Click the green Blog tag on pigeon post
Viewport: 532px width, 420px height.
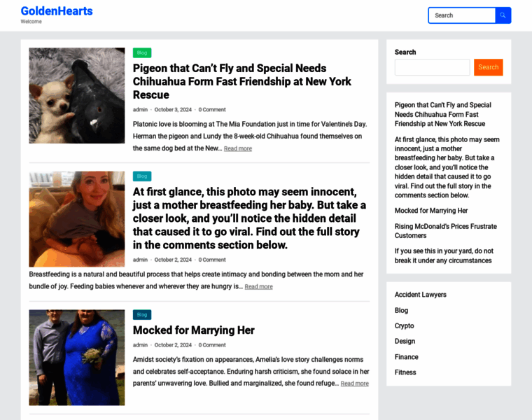point(142,52)
